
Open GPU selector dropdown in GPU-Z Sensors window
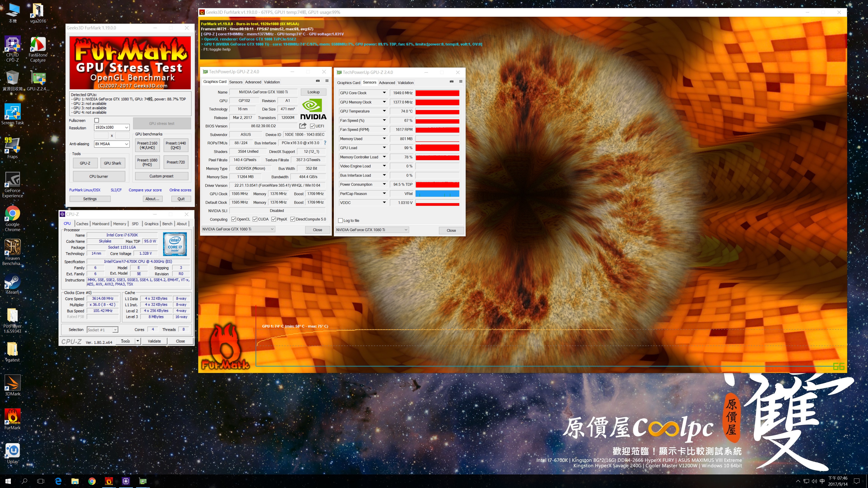click(x=372, y=230)
